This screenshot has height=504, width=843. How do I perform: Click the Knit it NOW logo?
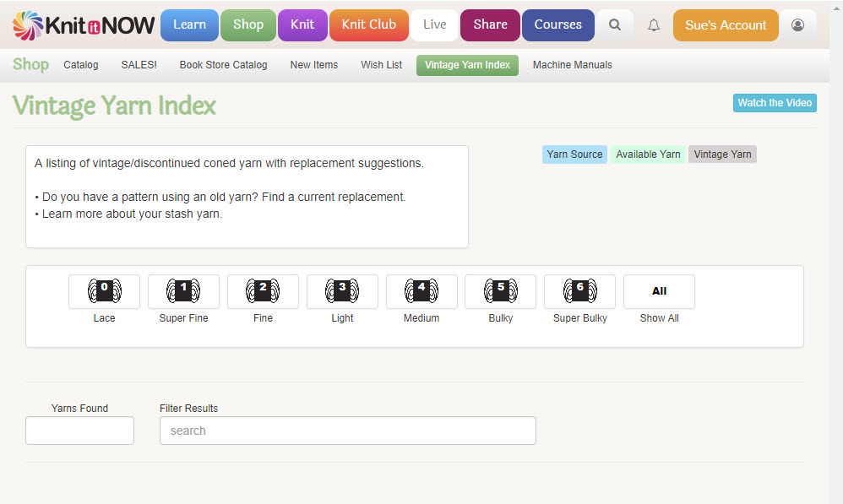tap(84, 25)
